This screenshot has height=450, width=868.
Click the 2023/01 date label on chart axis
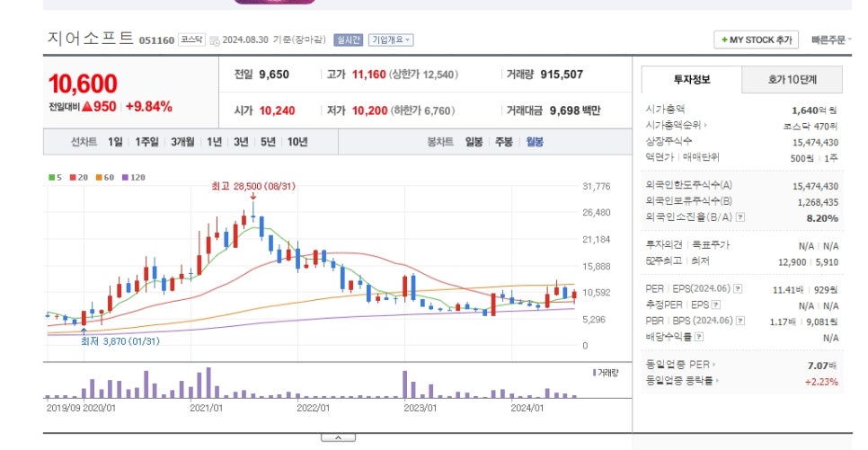point(421,408)
